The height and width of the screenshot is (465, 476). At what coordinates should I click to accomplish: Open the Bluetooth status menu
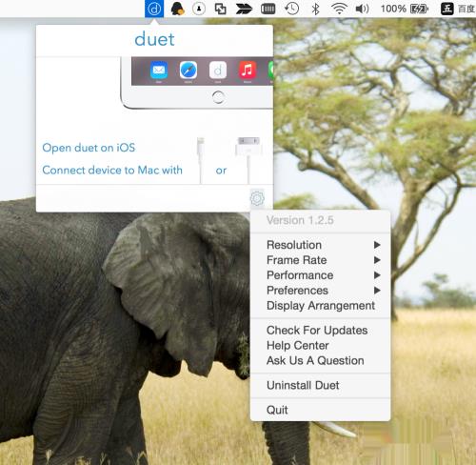pos(315,9)
